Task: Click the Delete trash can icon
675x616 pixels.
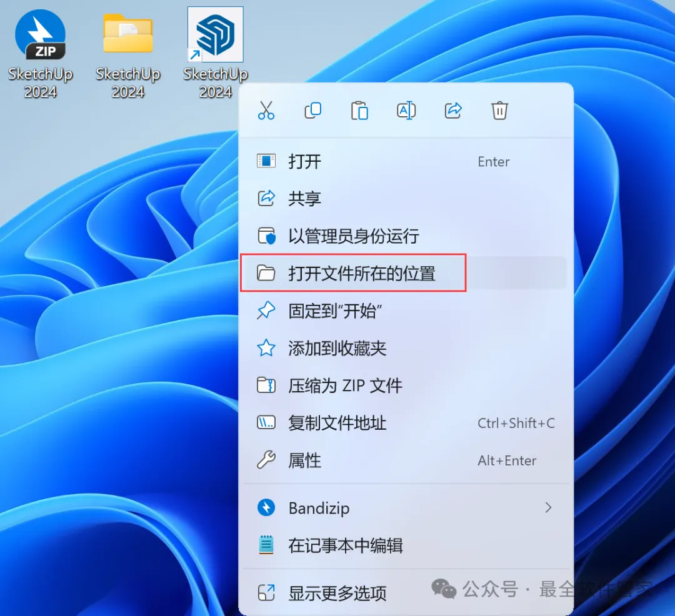Action: click(x=499, y=111)
